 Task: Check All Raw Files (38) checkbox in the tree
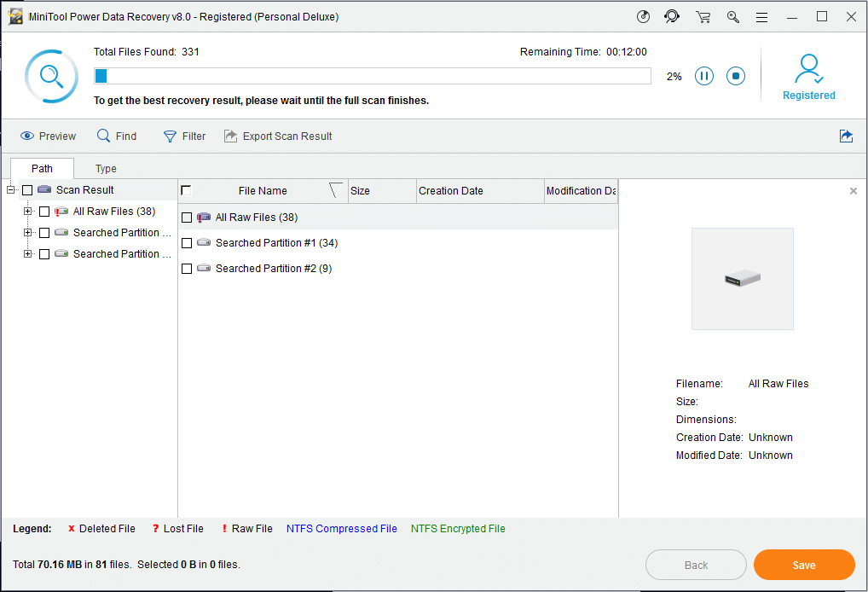click(44, 212)
